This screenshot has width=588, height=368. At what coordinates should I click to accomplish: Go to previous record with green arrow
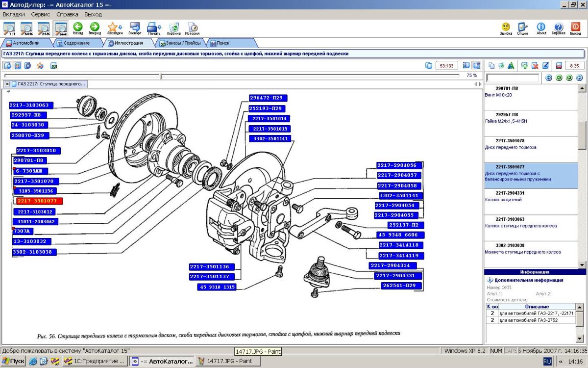[x=559, y=78]
